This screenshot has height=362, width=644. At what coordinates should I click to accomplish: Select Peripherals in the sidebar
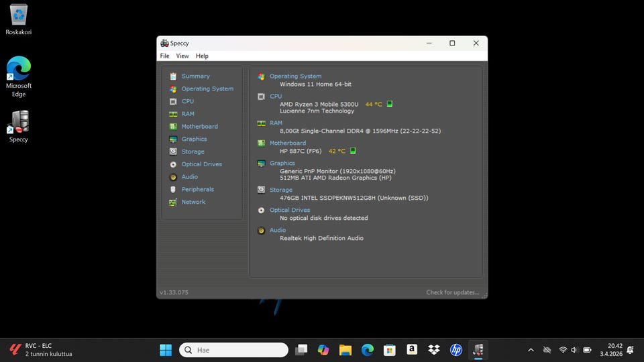(x=197, y=189)
